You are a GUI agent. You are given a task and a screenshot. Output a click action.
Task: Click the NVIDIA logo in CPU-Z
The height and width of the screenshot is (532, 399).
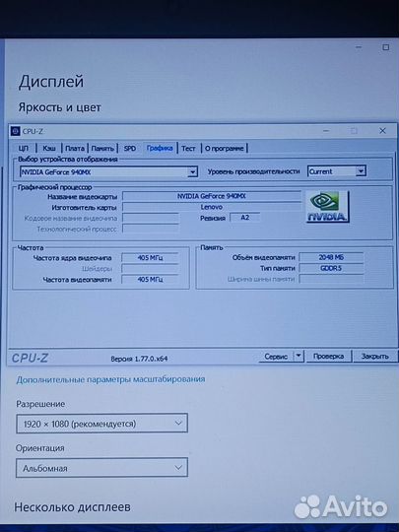click(x=327, y=206)
